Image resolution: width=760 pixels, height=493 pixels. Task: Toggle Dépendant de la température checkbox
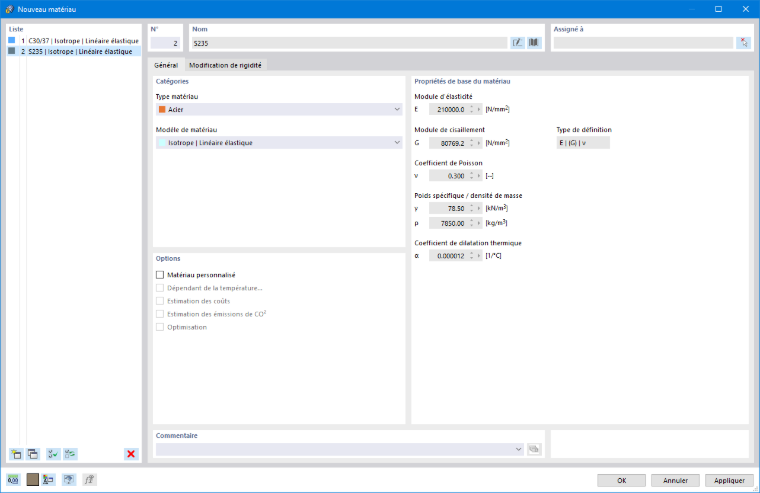point(160,288)
